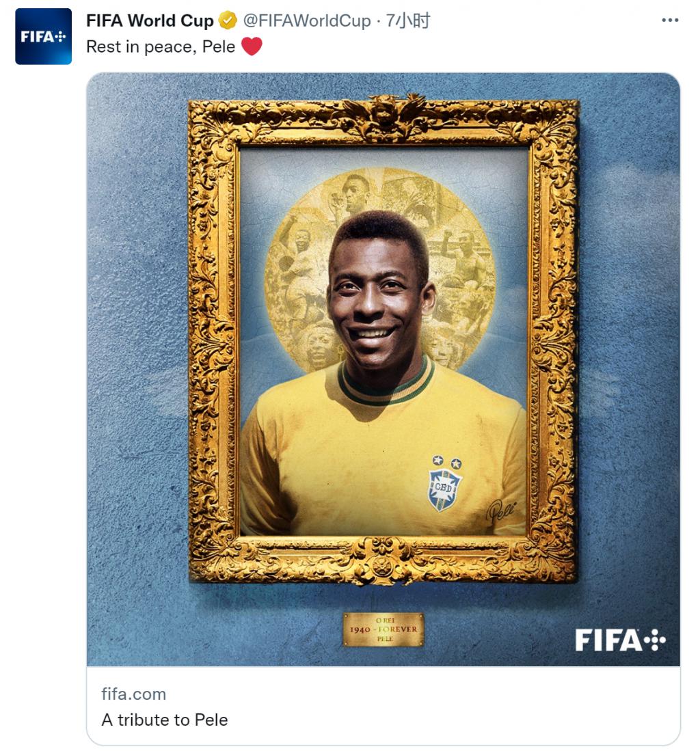700x751 pixels.
Task: Click the "Rest in peace, Pele" text
Action: coord(161,47)
